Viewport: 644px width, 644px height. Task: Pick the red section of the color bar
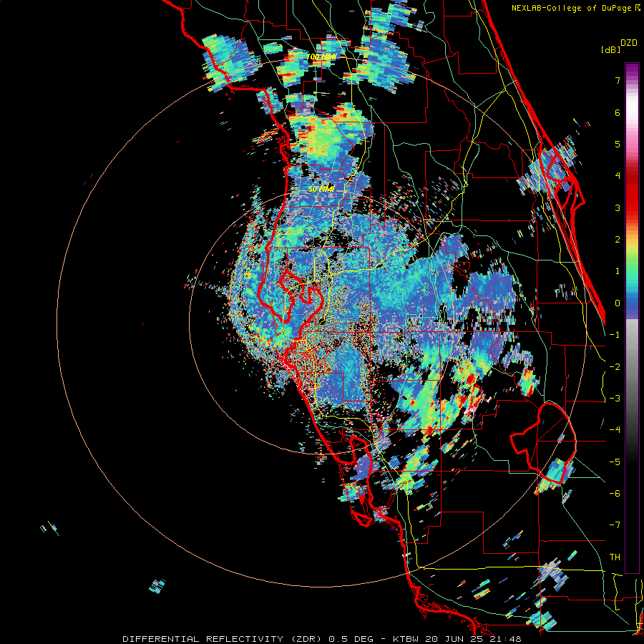click(x=632, y=193)
